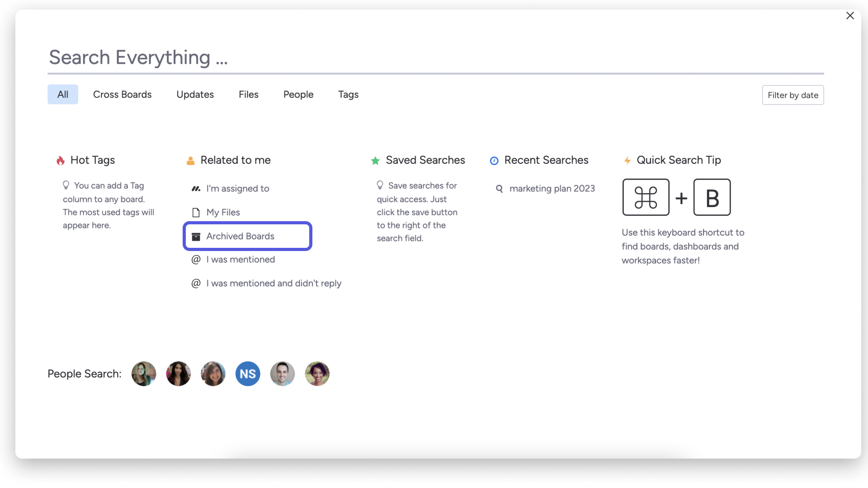Click the NS avatar in People Search
The image size is (868, 488).
(248, 374)
